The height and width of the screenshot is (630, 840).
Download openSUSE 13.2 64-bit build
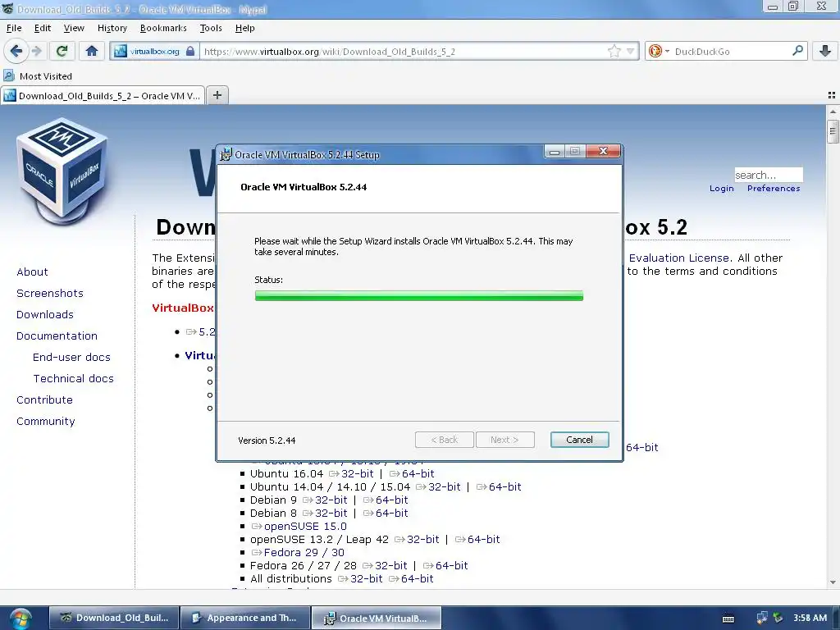(x=477, y=540)
